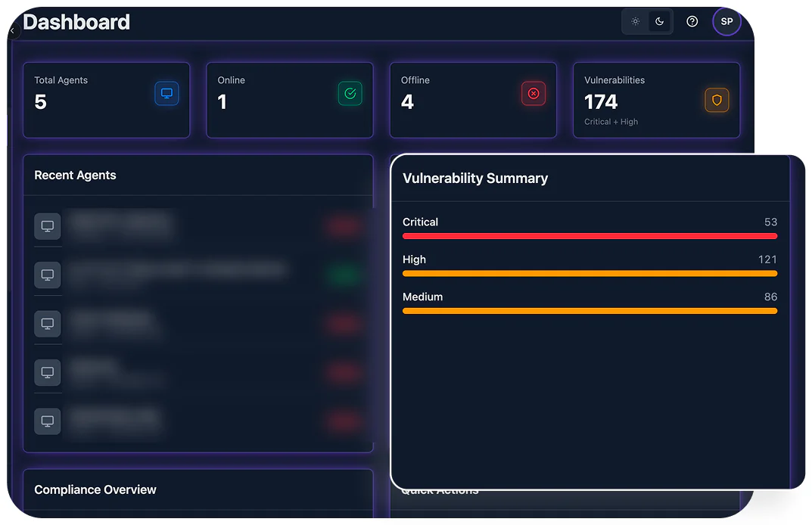The height and width of the screenshot is (525, 812).
Task: Click the Critical label in the summary
Action: [420, 222]
